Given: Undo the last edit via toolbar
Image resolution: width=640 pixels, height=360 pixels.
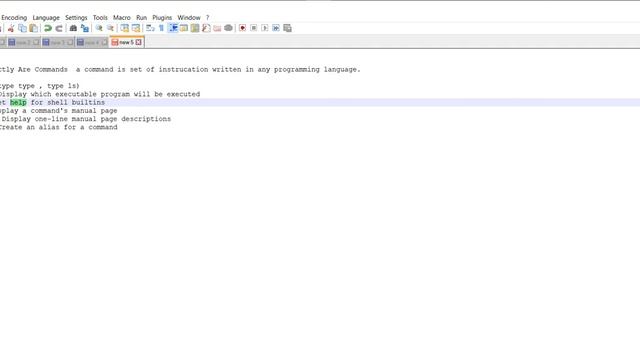Looking at the screenshot, I should (48, 28).
